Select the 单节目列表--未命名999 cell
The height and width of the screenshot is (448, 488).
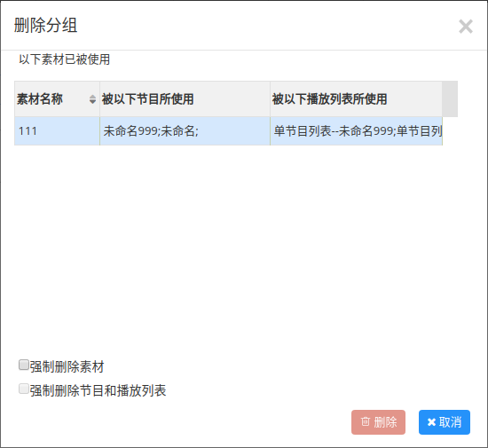click(356, 131)
